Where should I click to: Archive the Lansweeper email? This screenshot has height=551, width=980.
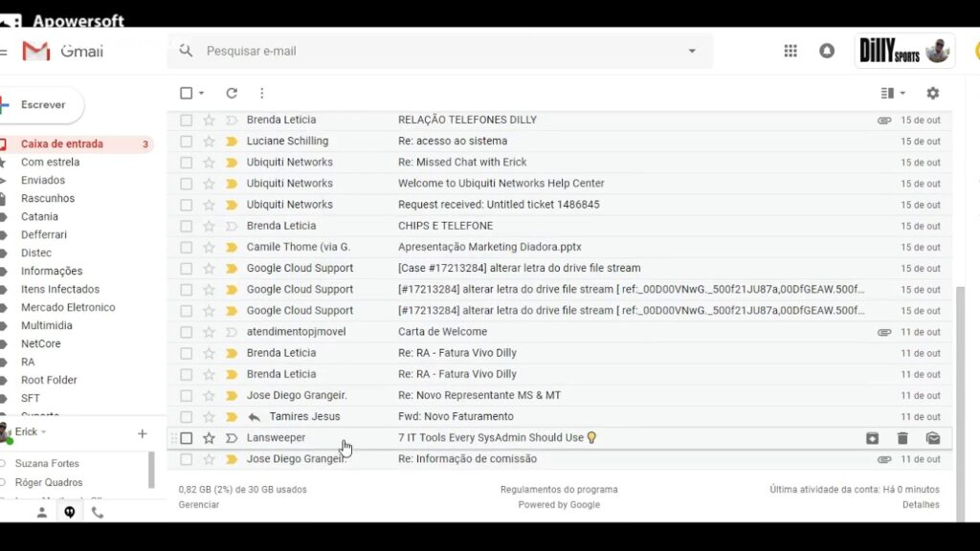(x=872, y=438)
